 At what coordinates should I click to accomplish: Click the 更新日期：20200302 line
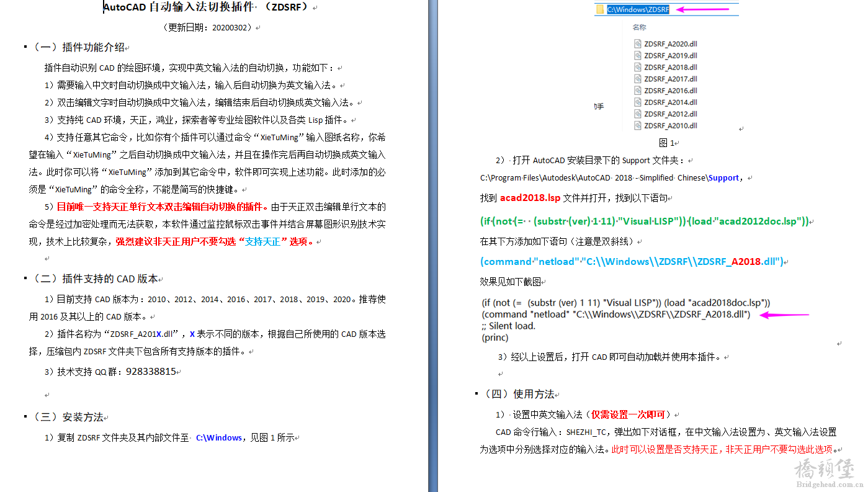[208, 28]
